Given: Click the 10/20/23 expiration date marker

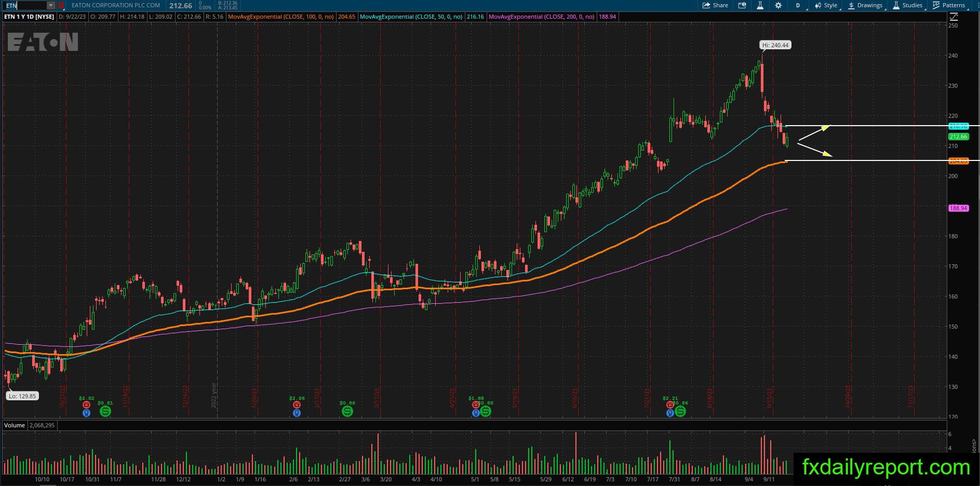Looking at the screenshot, I should [x=848, y=396].
